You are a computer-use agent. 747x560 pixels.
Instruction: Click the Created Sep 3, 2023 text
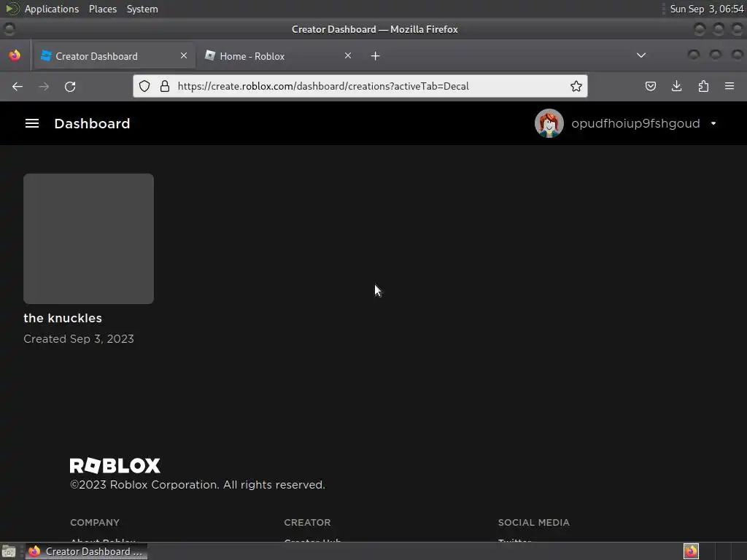tap(79, 339)
